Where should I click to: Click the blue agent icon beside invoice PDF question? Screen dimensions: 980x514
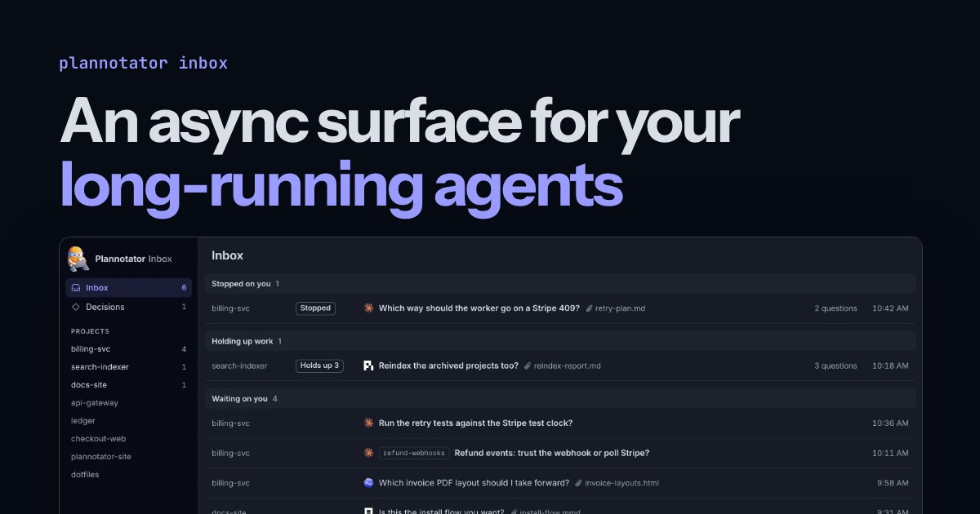pyautogui.click(x=368, y=483)
